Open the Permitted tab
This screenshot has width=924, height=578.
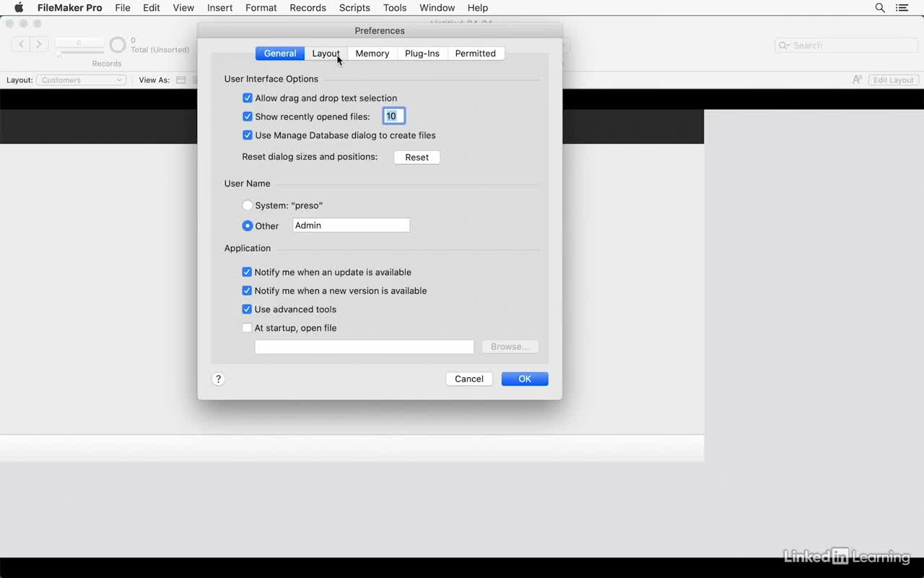(x=476, y=53)
